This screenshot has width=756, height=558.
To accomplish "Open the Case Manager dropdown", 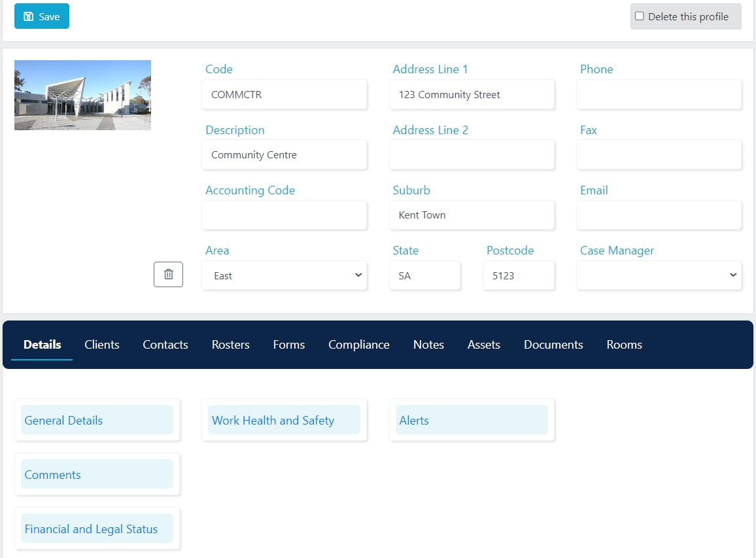I will tap(659, 275).
